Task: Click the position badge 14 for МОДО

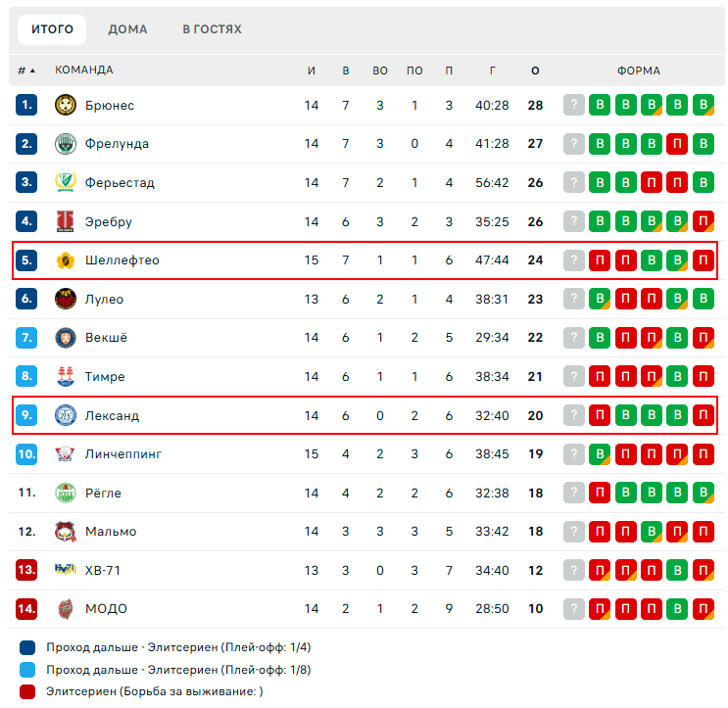Action: (26, 608)
